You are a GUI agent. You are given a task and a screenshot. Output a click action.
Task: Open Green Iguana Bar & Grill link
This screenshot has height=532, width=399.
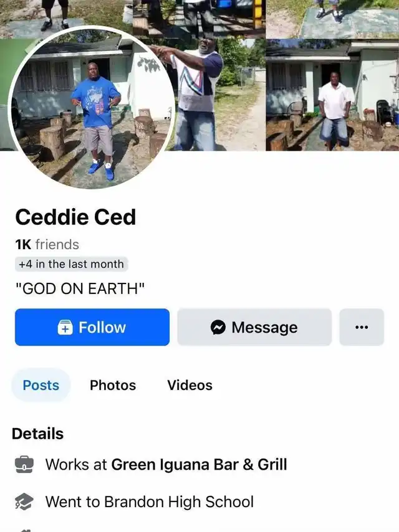[x=199, y=465]
